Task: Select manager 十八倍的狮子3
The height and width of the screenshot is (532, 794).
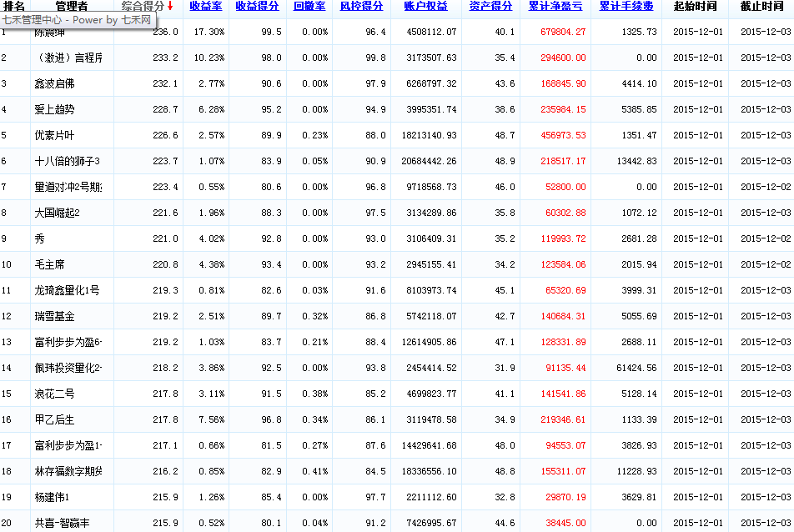Action: point(67,161)
